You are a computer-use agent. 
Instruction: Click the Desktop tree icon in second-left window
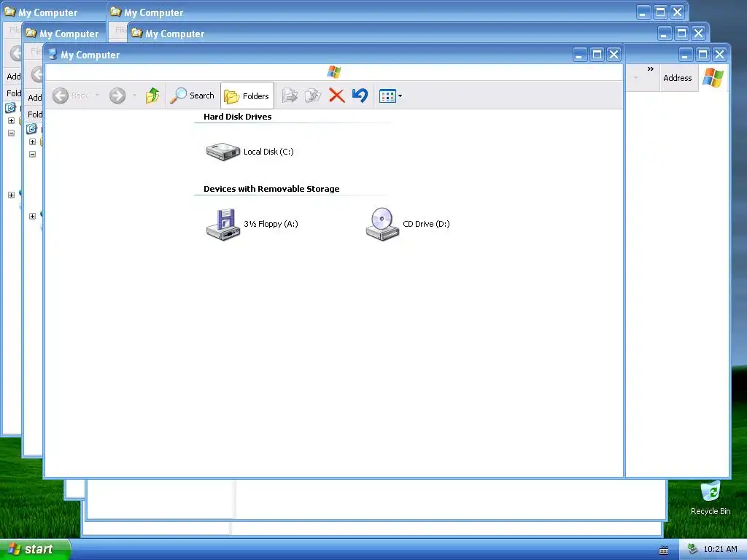pos(31,128)
